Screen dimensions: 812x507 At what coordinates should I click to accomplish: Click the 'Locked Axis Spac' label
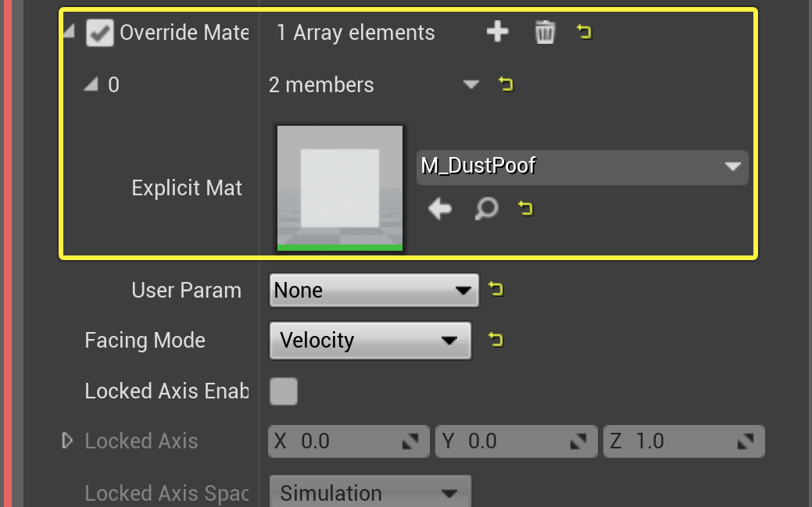coord(166,493)
